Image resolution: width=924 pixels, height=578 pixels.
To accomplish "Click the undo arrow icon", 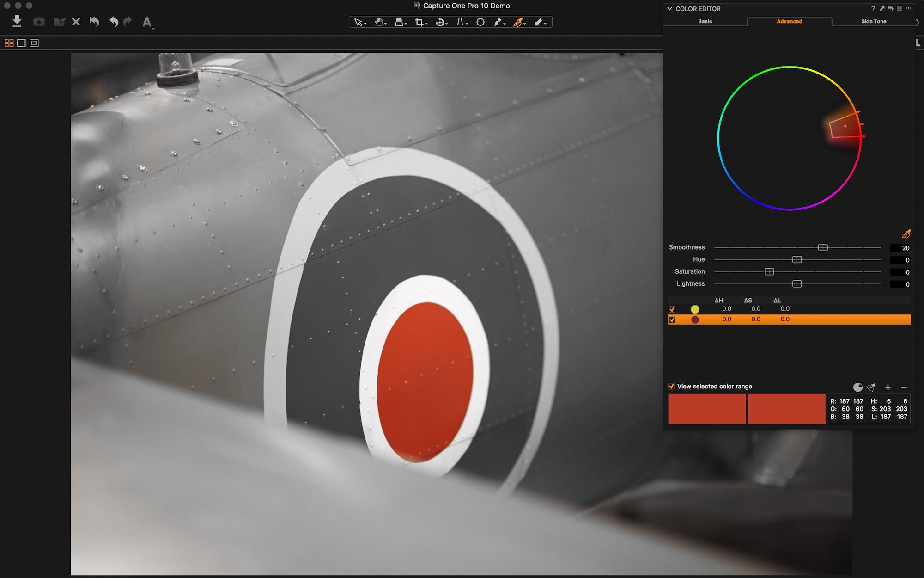I will click(114, 21).
